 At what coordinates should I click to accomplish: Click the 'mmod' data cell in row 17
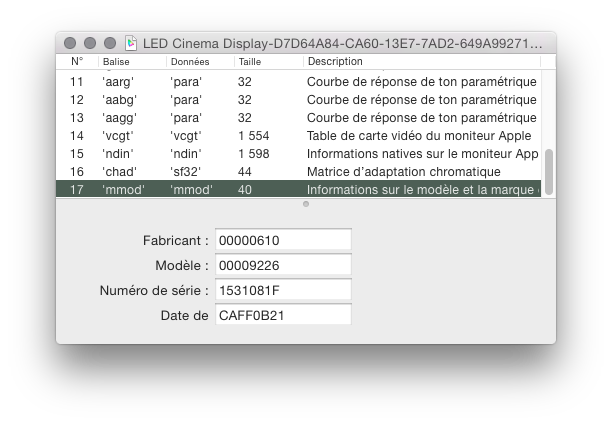191,190
